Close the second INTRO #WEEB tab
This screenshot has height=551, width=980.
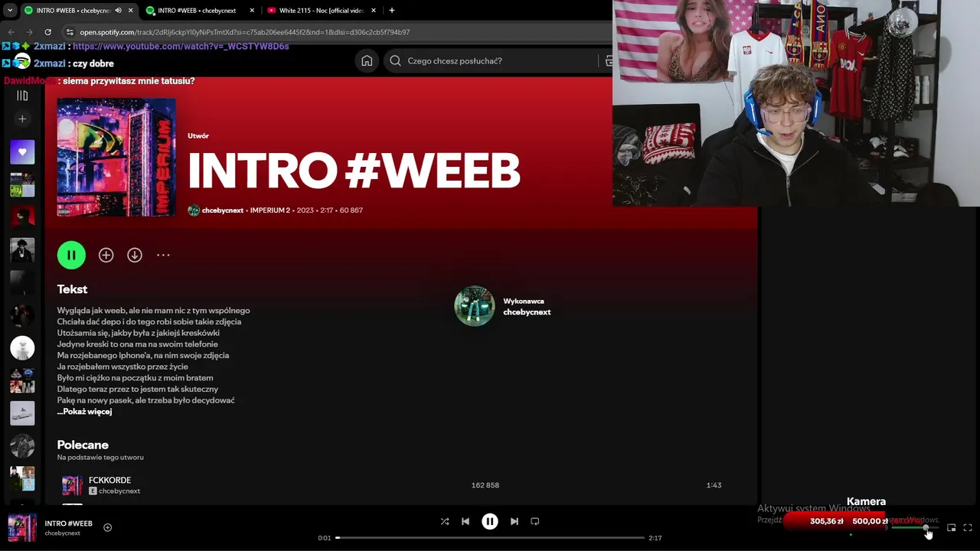point(253,11)
